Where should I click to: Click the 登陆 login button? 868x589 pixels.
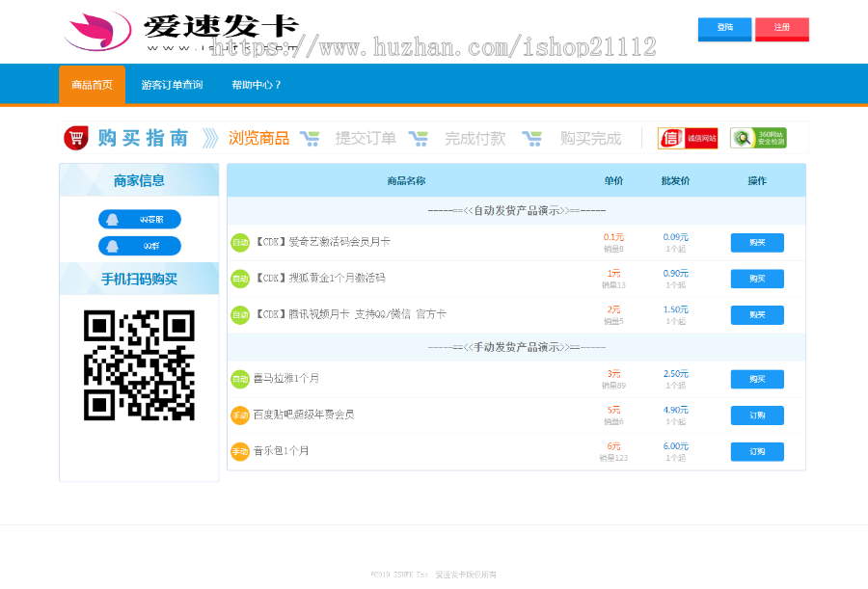click(724, 29)
